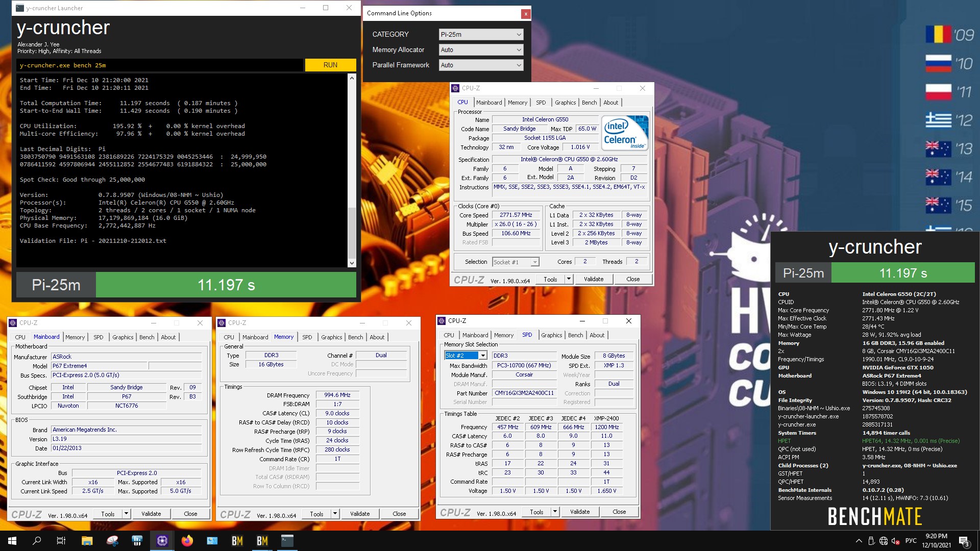Open the Windows Start menu
This screenshot has width=980, height=551.
pyautogui.click(x=12, y=541)
